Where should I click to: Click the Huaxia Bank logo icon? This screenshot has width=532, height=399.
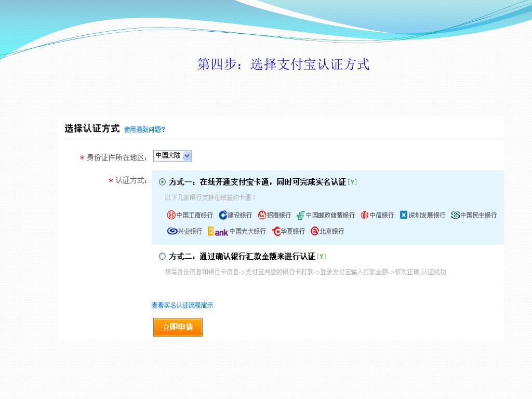tap(276, 231)
